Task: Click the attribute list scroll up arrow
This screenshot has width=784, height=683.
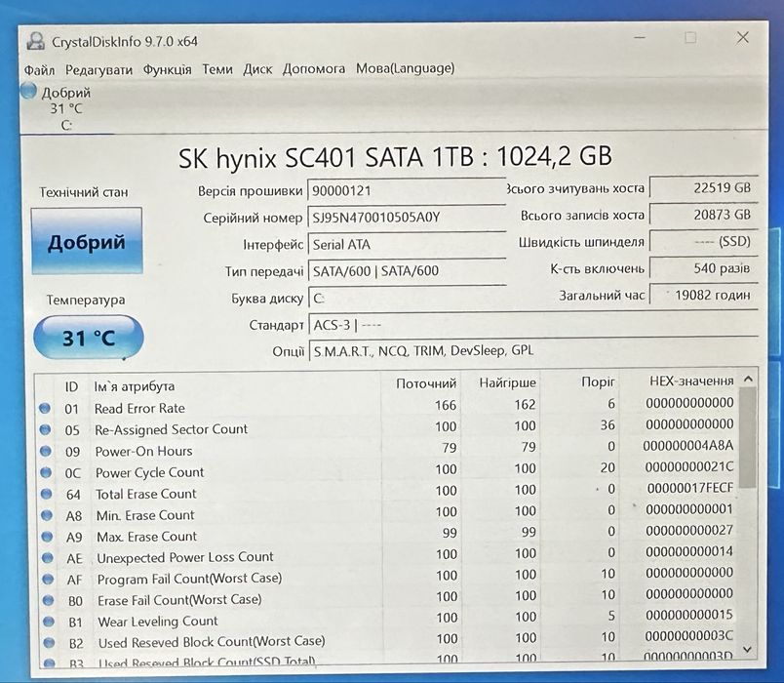Action: (x=748, y=380)
